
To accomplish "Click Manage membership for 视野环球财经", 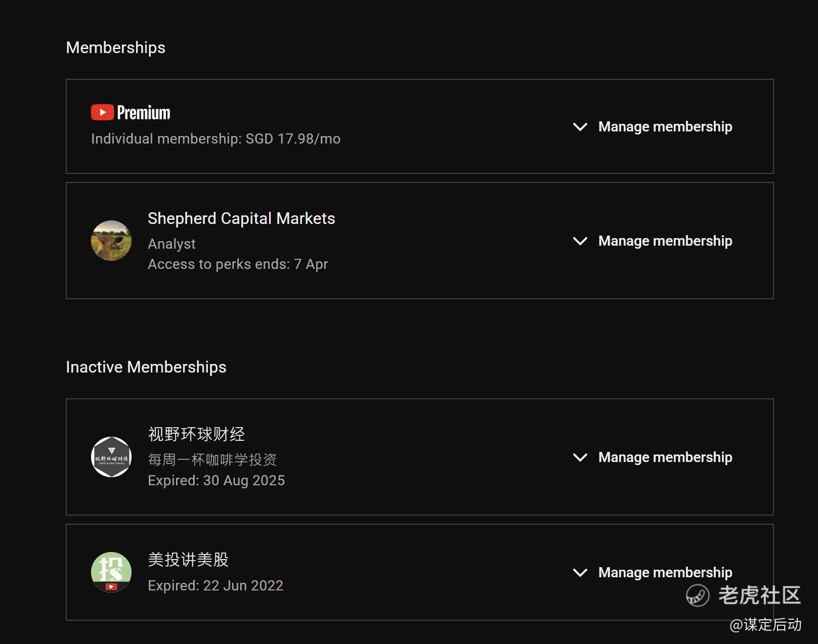I will coord(665,457).
